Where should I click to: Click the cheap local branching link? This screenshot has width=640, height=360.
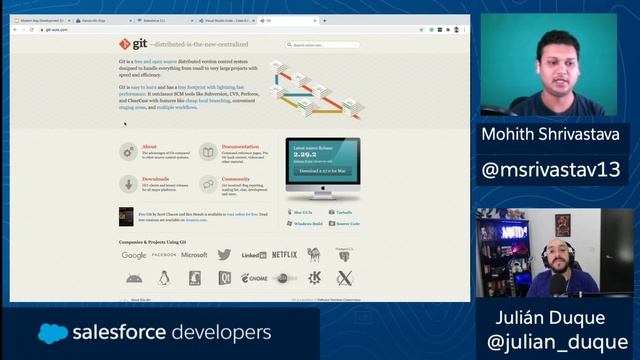tap(208, 100)
